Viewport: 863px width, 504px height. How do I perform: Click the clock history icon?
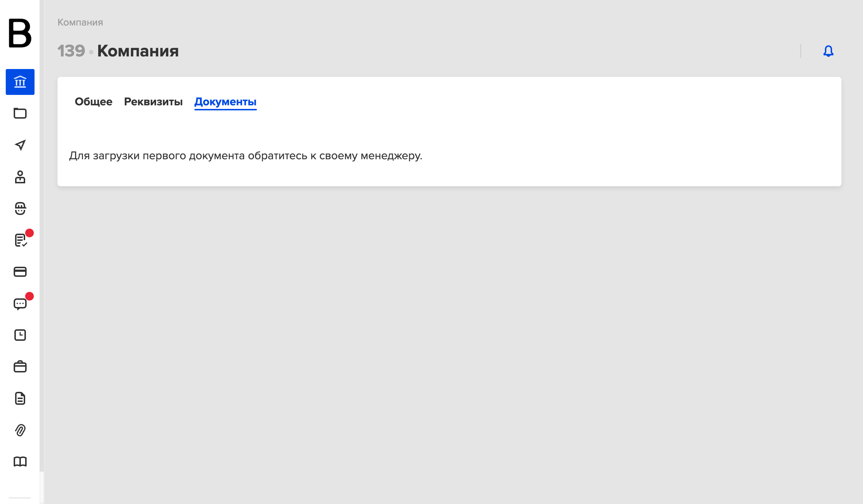coord(20,335)
